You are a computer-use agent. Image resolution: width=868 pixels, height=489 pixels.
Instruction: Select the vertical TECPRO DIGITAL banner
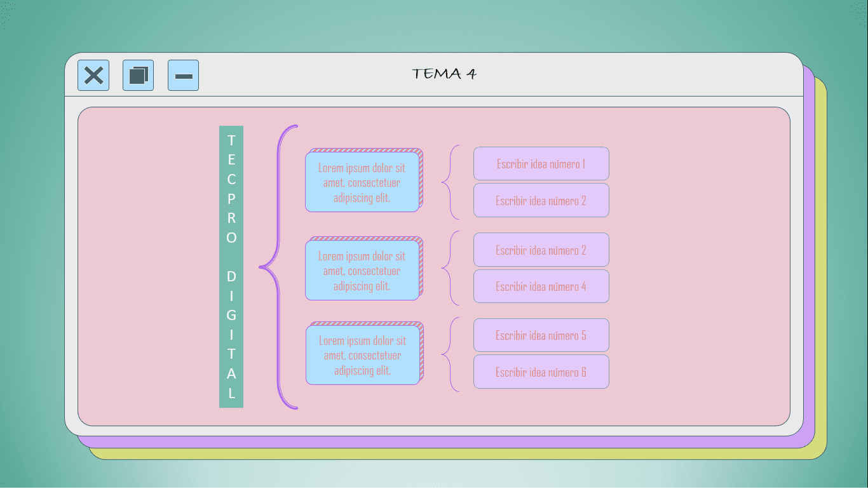231,267
